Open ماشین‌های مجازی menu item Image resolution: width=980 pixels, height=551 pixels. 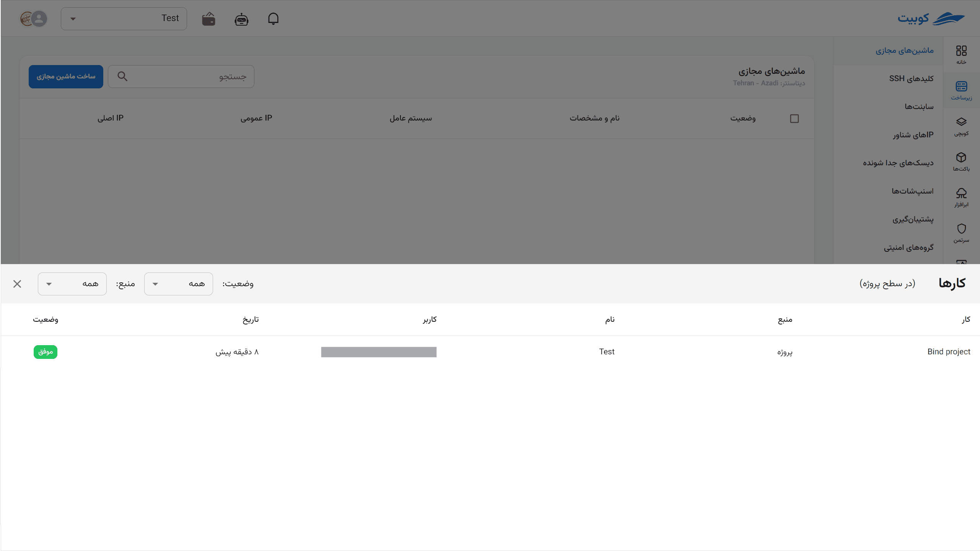(888, 51)
